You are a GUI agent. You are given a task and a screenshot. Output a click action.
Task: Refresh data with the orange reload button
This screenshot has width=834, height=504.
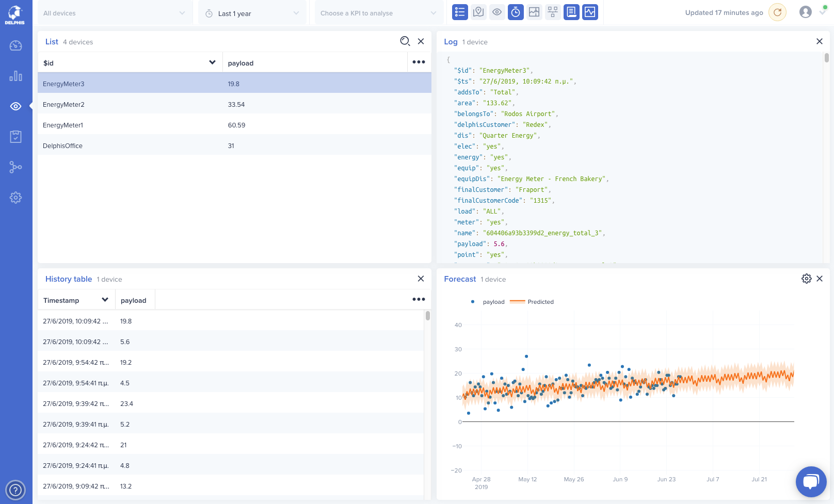(777, 12)
